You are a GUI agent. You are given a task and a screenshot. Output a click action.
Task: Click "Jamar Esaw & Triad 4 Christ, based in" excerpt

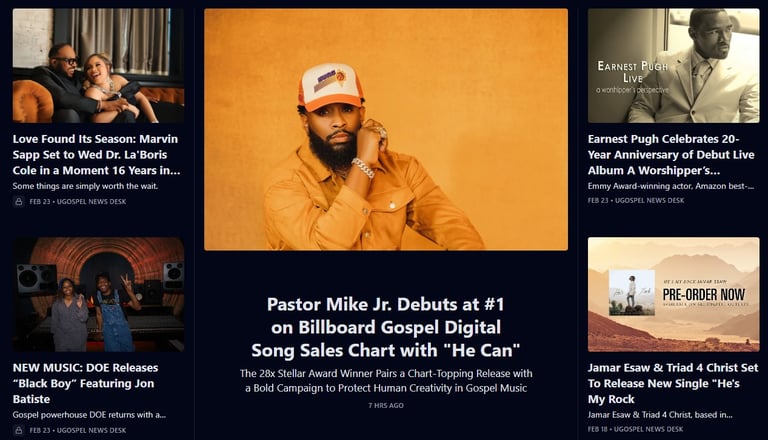pyautogui.click(x=660, y=415)
